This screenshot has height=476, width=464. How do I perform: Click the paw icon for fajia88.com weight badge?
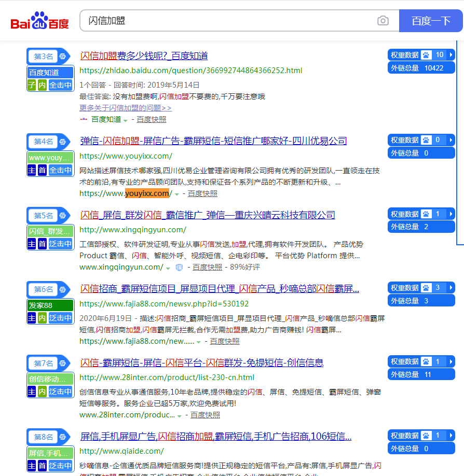(x=426, y=287)
